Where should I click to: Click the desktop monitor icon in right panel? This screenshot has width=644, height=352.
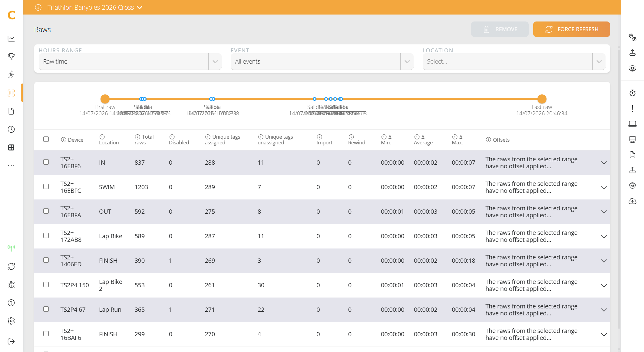click(x=632, y=139)
